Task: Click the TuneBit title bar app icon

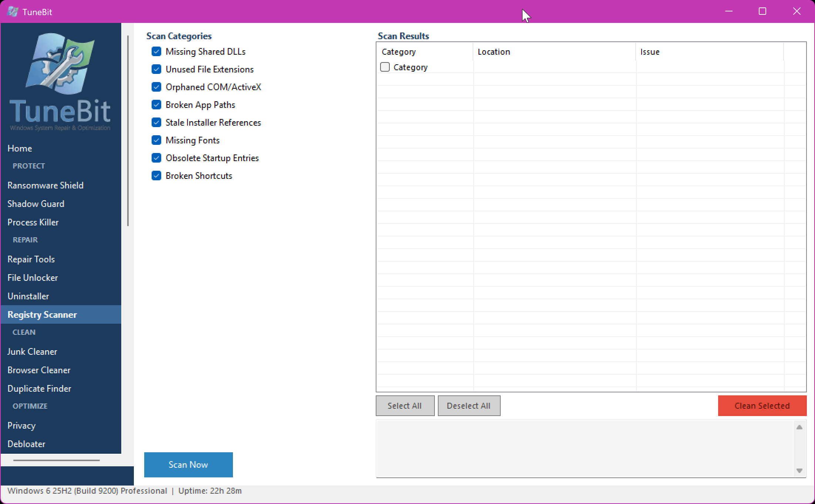Action: click(x=13, y=12)
